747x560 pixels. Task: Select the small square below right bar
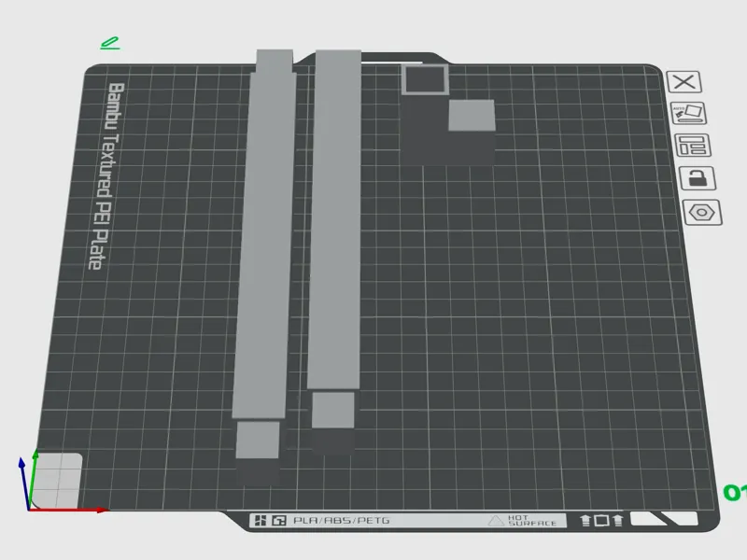[333, 410]
